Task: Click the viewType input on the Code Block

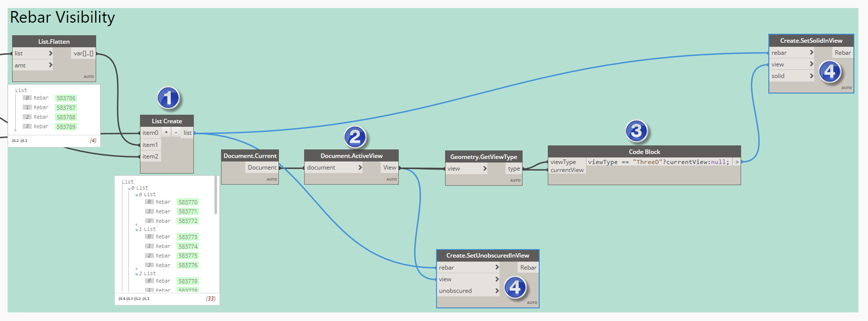Action: click(x=563, y=162)
